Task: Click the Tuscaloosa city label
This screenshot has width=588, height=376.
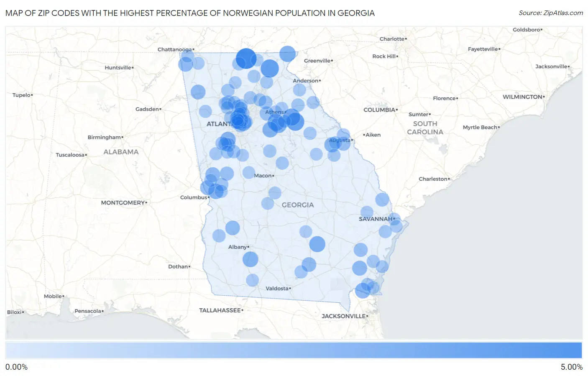Action: tap(70, 155)
